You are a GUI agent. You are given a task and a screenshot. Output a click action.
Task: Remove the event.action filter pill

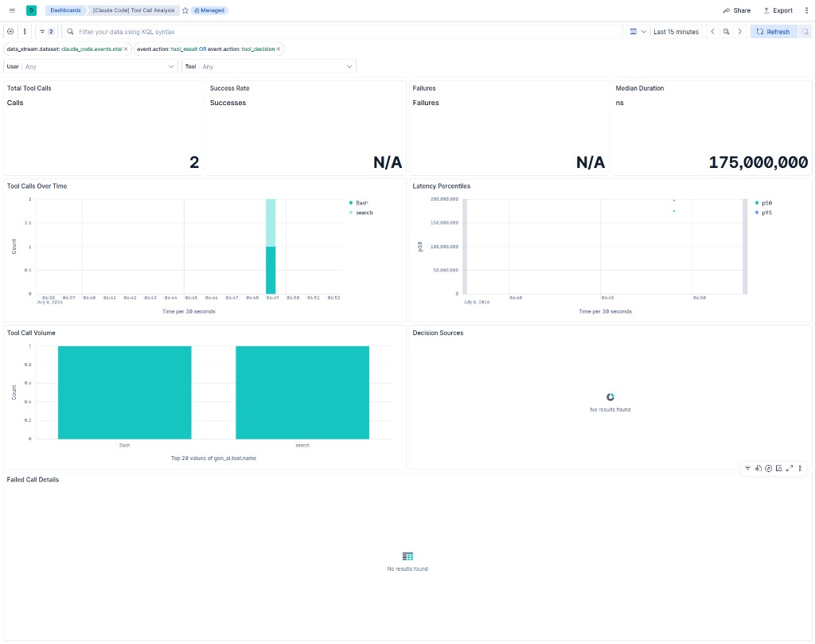point(279,49)
